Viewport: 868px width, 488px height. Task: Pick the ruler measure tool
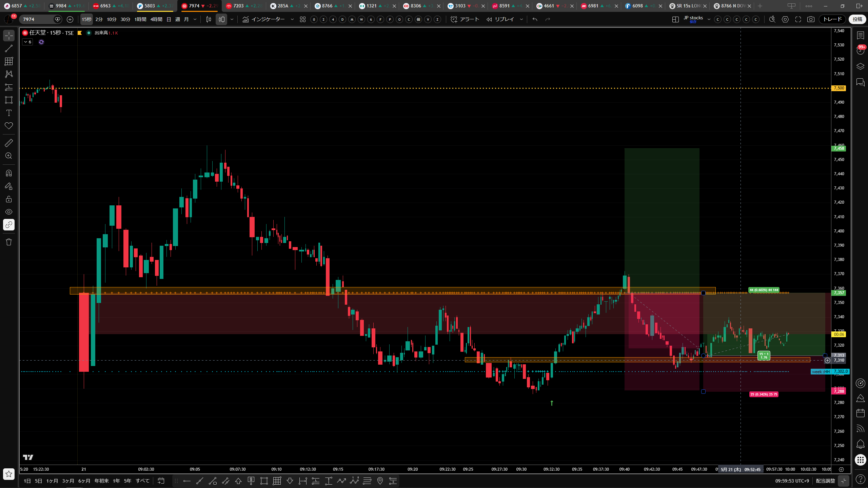pos(9,143)
